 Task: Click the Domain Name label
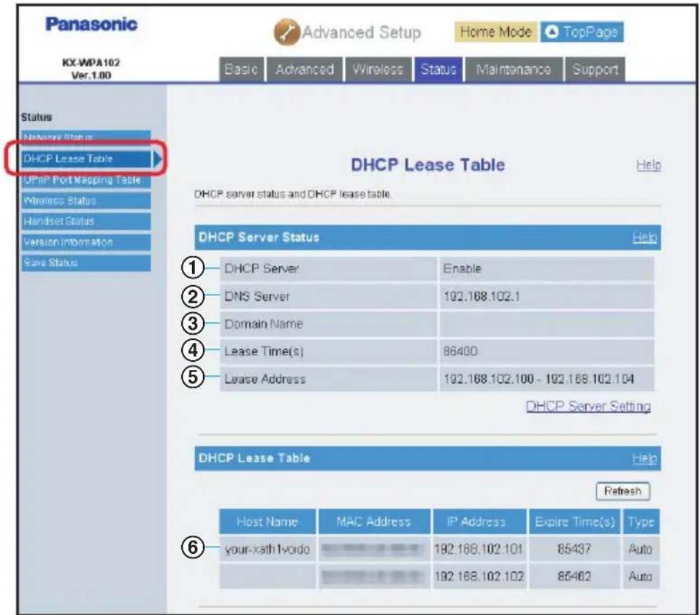[263, 324]
